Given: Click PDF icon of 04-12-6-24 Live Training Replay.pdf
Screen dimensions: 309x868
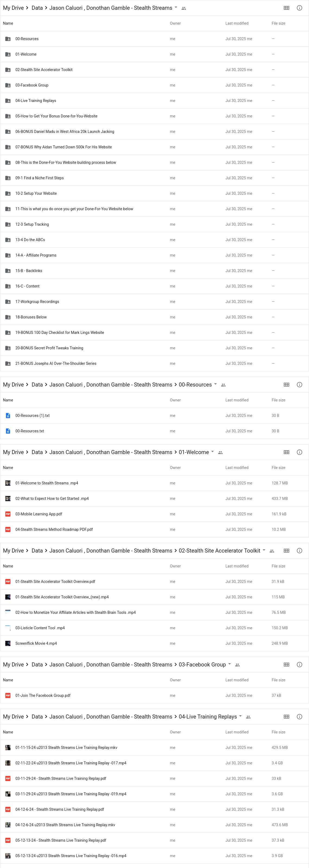Looking at the screenshot, I should point(8,809).
